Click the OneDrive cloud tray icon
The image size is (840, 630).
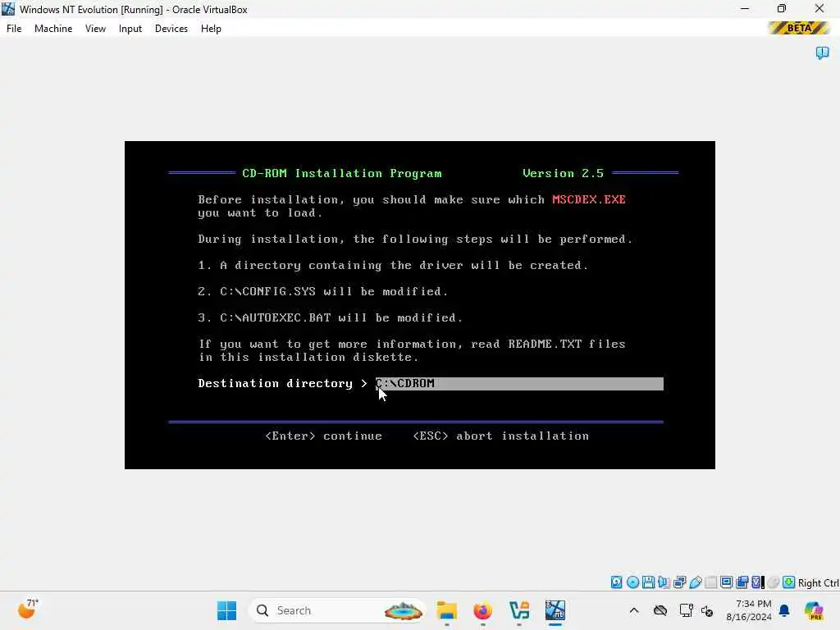[x=660, y=610]
